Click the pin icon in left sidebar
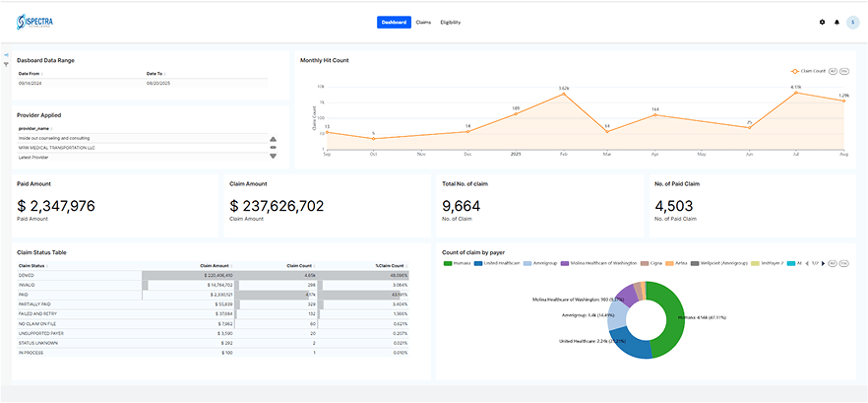The image size is (868, 403). click(x=6, y=55)
